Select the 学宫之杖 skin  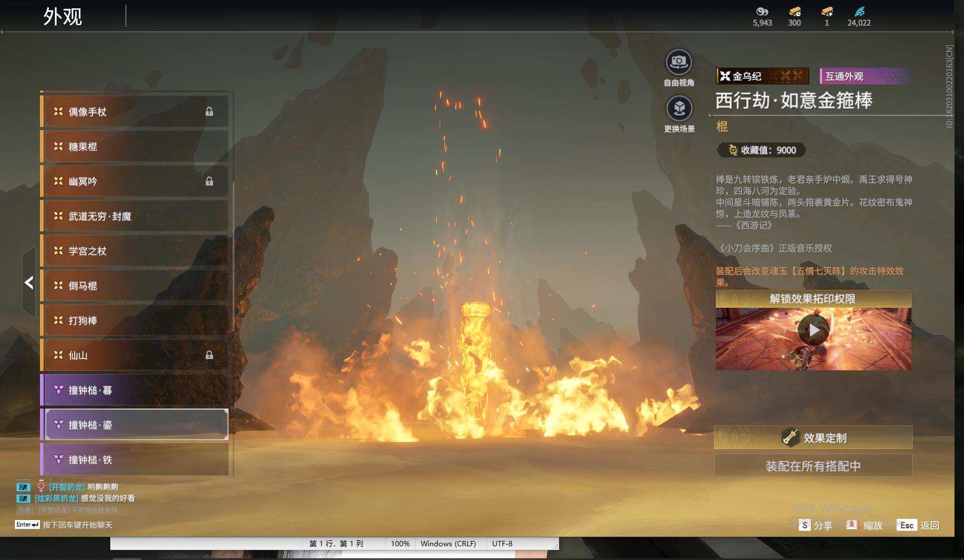pyautogui.click(x=134, y=251)
